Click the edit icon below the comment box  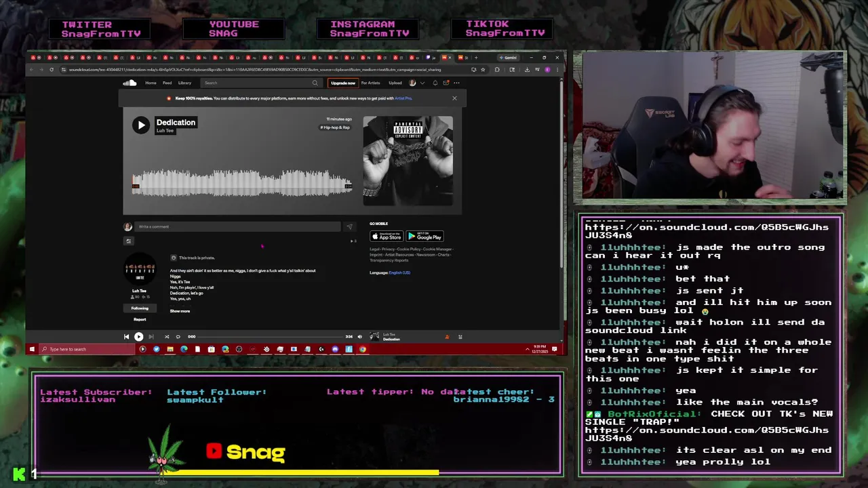click(128, 241)
